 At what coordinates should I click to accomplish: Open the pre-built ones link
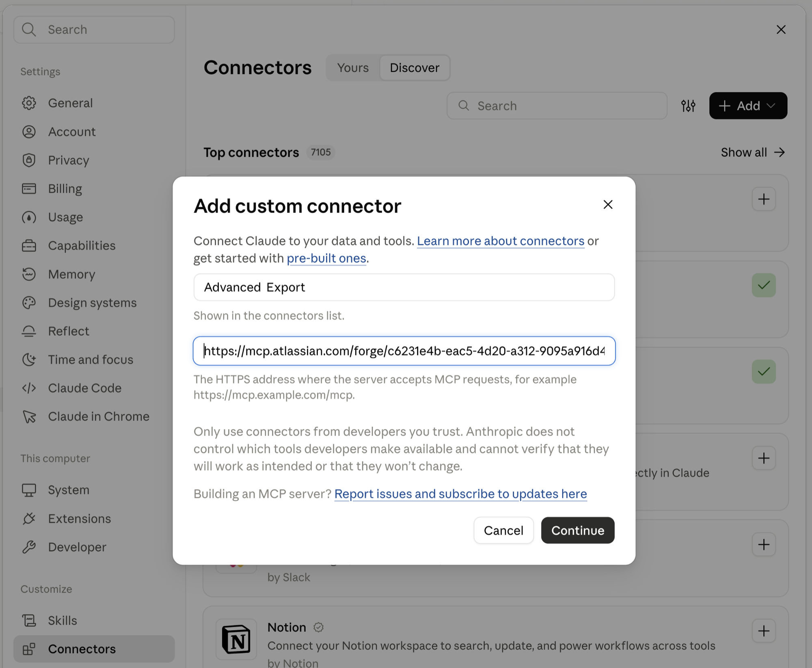(326, 258)
